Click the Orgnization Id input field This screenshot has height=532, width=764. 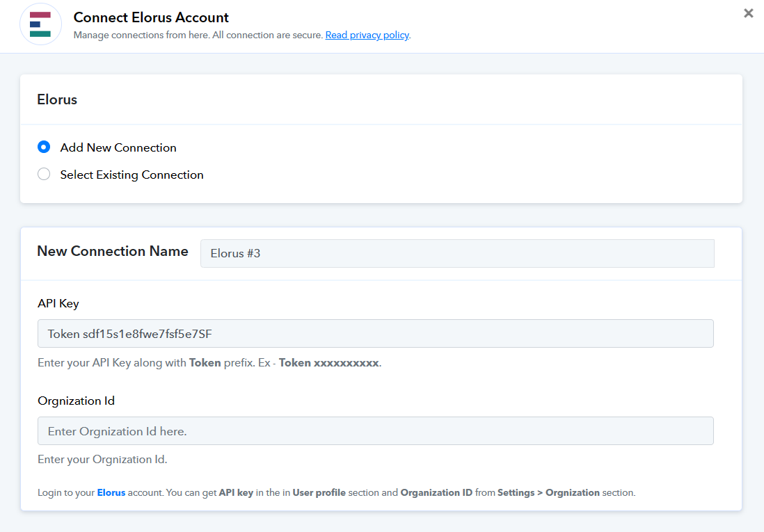click(376, 431)
